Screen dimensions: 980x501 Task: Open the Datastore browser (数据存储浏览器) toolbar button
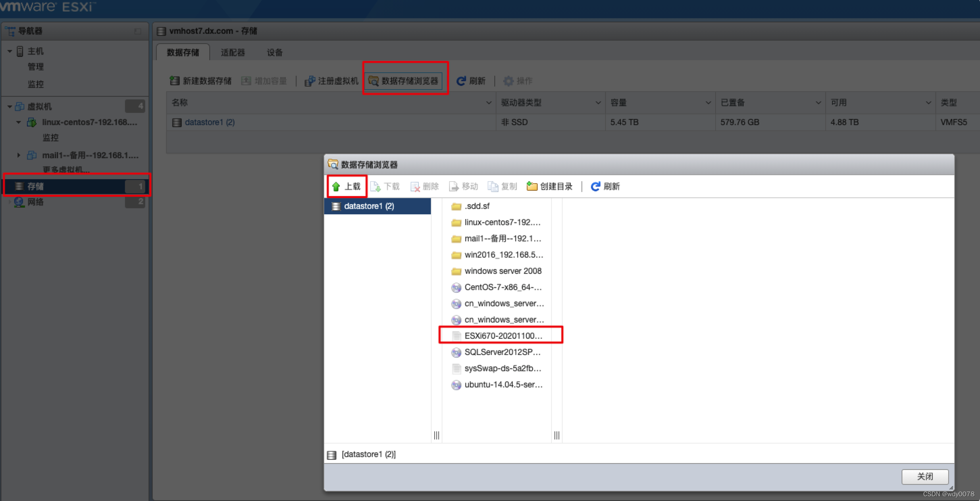403,81
